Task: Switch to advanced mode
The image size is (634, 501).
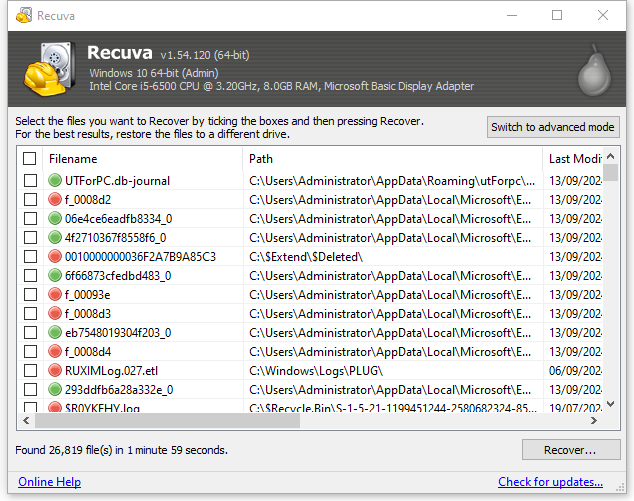Action: [553, 127]
